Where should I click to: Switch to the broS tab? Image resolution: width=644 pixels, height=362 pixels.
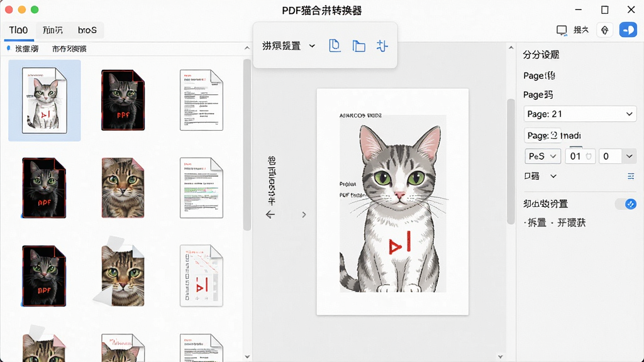(87, 30)
